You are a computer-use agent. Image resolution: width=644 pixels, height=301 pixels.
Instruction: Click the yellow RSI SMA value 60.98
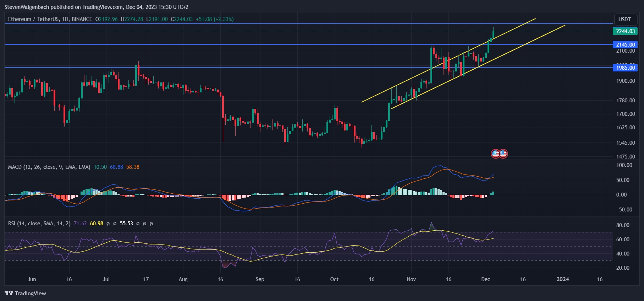point(97,224)
